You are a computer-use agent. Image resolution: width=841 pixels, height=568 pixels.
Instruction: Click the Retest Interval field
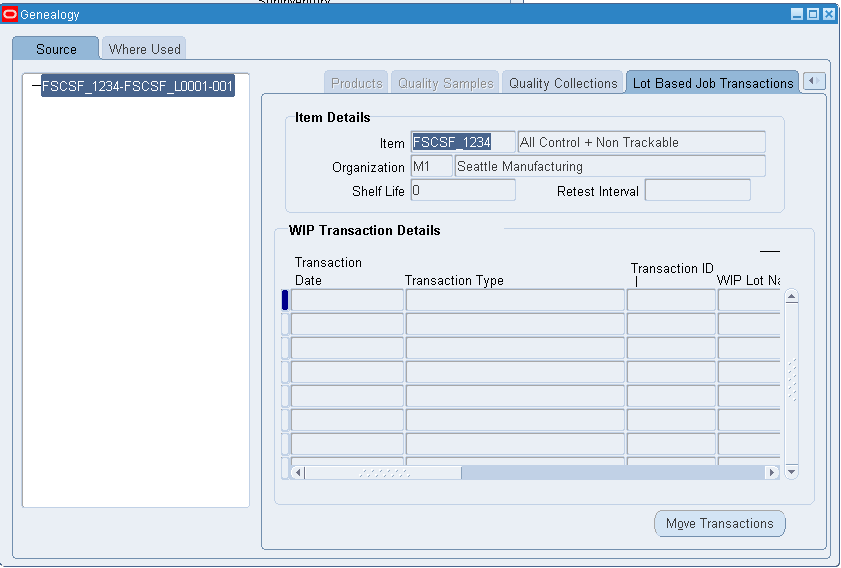[x=697, y=190]
